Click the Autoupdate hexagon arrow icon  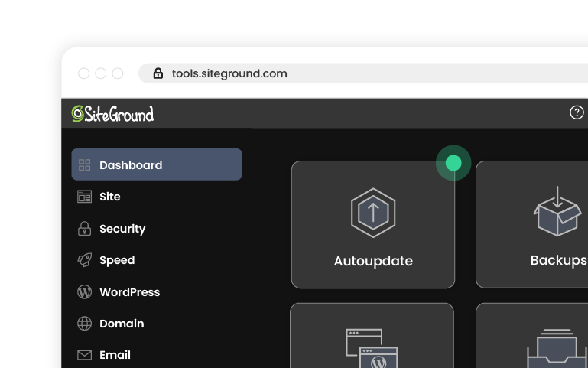click(373, 213)
